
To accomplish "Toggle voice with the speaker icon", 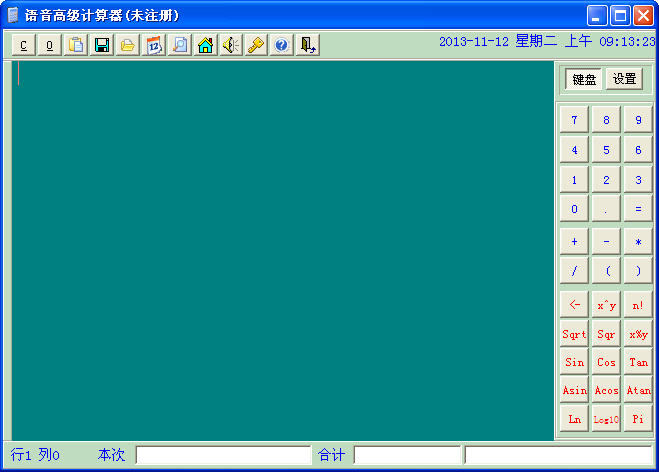I will click(x=231, y=45).
